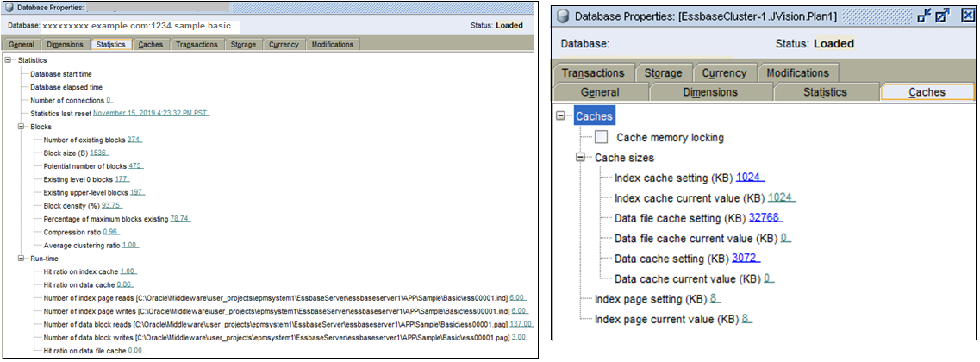The height and width of the screenshot is (362, 980).
Task: Collapse the Caches tree root node
Action: 560,116
